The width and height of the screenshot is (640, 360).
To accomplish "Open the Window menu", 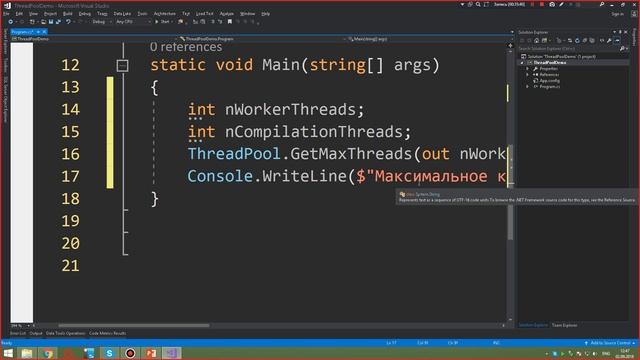I will coord(247,14).
